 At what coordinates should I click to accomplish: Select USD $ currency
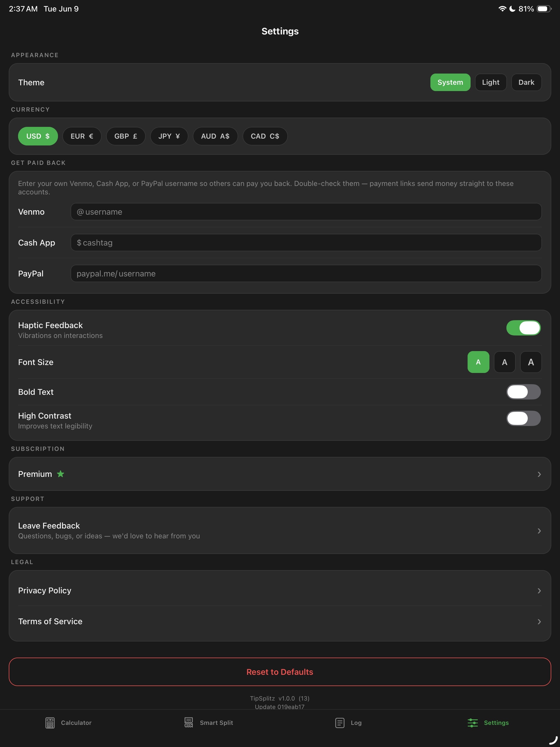[38, 136]
